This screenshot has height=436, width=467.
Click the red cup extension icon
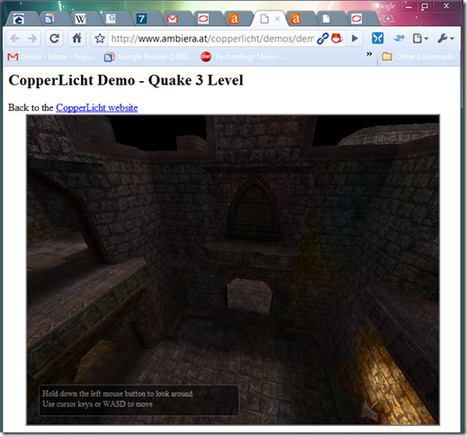point(337,39)
